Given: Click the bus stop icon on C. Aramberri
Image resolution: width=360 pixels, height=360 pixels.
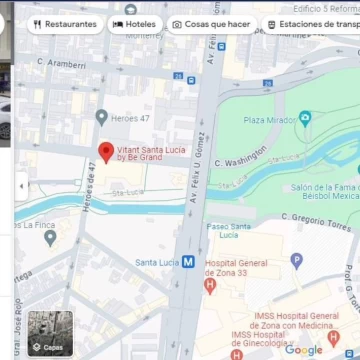Looking at the screenshot, I should tap(191, 80).
